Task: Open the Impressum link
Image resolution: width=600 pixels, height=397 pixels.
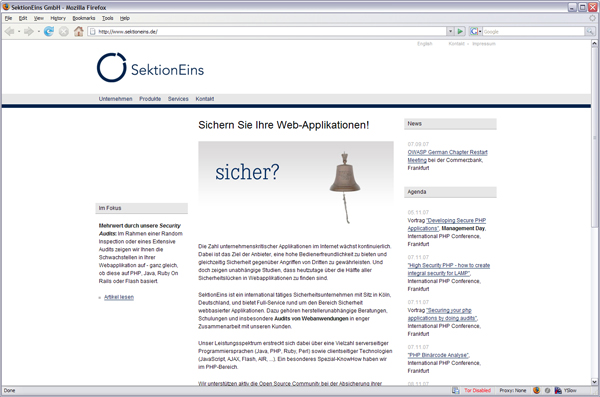Action: pos(484,44)
